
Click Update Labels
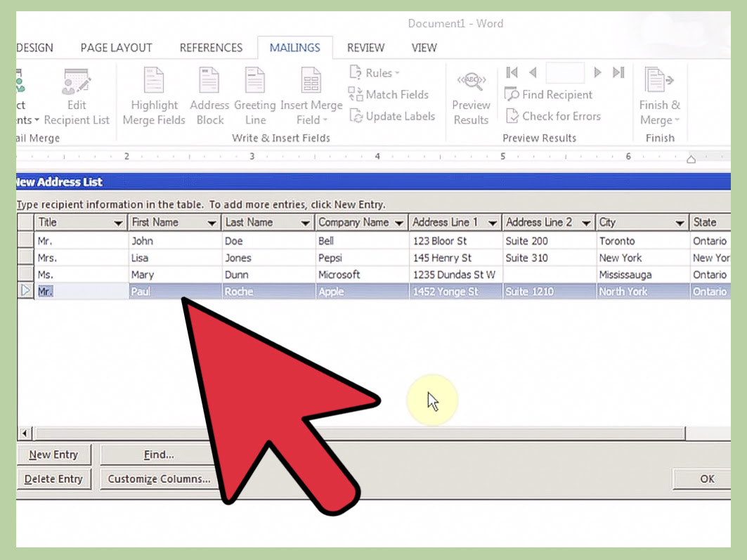(x=392, y=116)
